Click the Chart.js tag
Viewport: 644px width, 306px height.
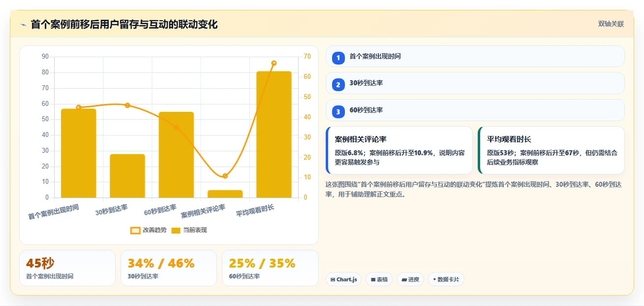click(343, 279)
